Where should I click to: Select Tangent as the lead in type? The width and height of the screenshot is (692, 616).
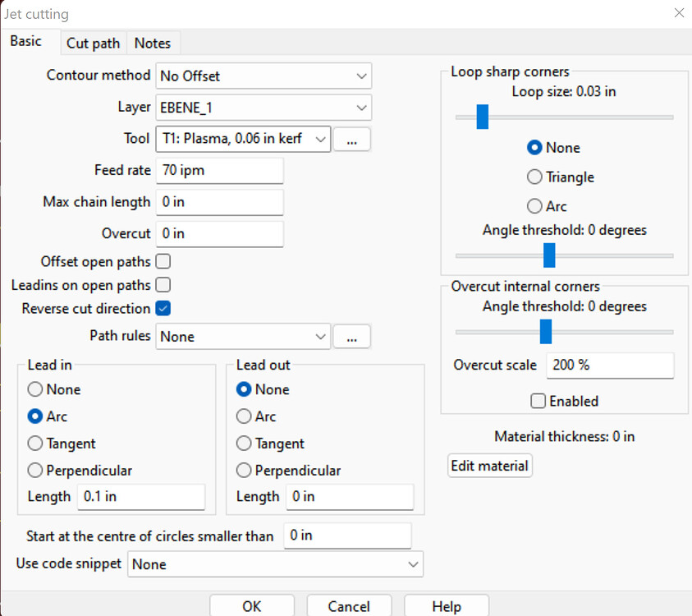tap(34, 444)
